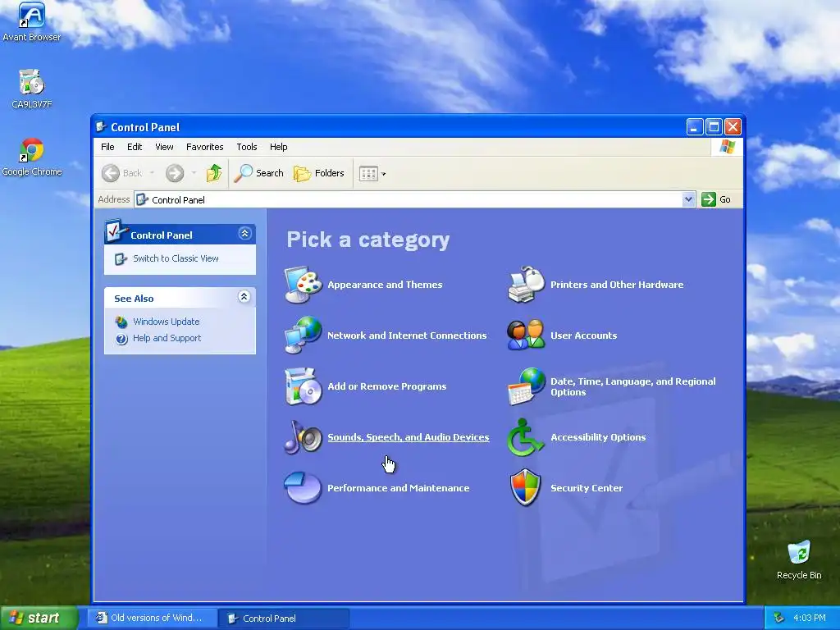
Task: Click the Go button
Action: click(716, 199)
